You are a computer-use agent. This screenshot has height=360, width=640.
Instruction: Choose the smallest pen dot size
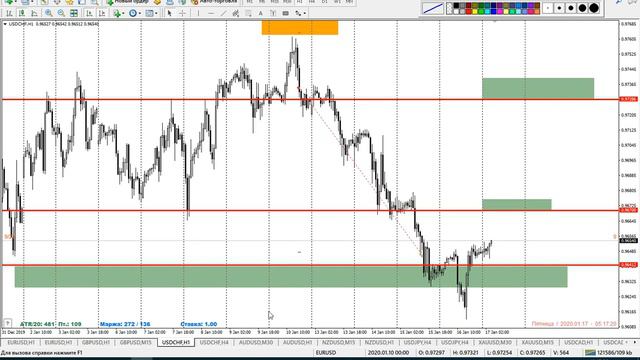[x=548, y=8]
